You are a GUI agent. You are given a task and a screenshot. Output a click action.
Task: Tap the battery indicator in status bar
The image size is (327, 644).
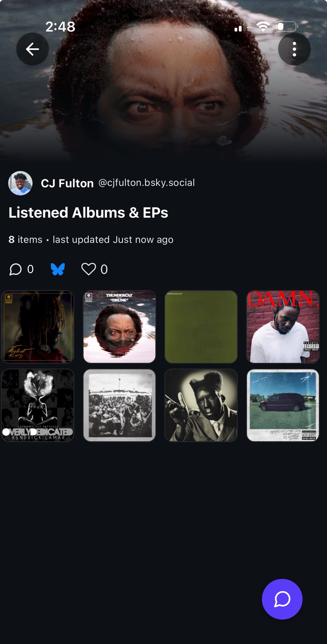(286, 26)
